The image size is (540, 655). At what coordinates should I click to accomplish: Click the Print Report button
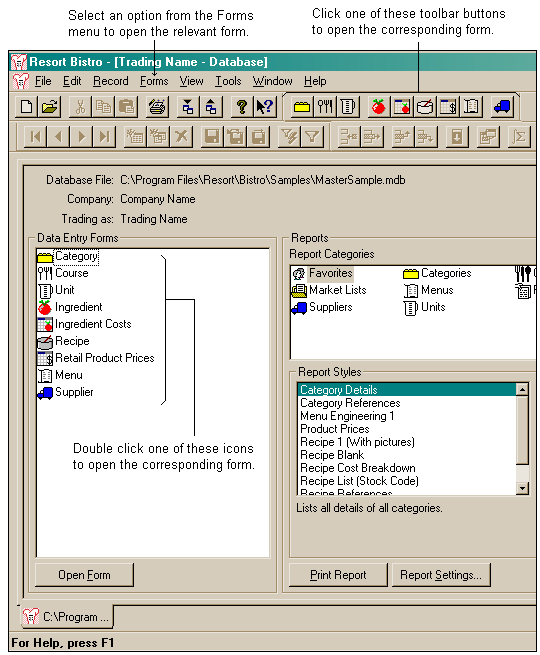click(x=338, y=575)
